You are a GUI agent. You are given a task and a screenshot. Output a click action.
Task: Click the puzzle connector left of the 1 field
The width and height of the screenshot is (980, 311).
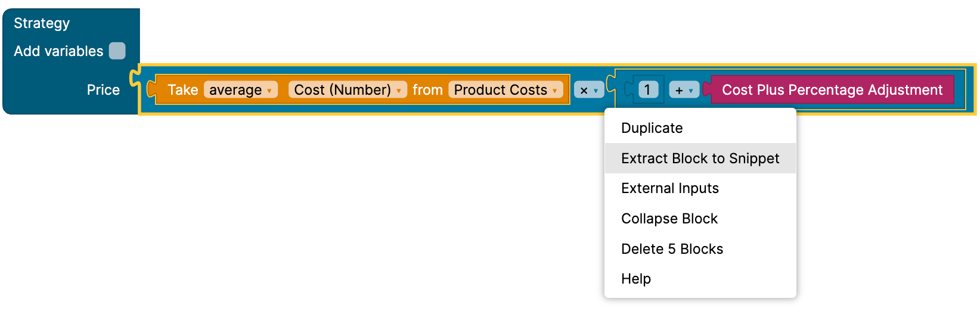tap(629, 90)
